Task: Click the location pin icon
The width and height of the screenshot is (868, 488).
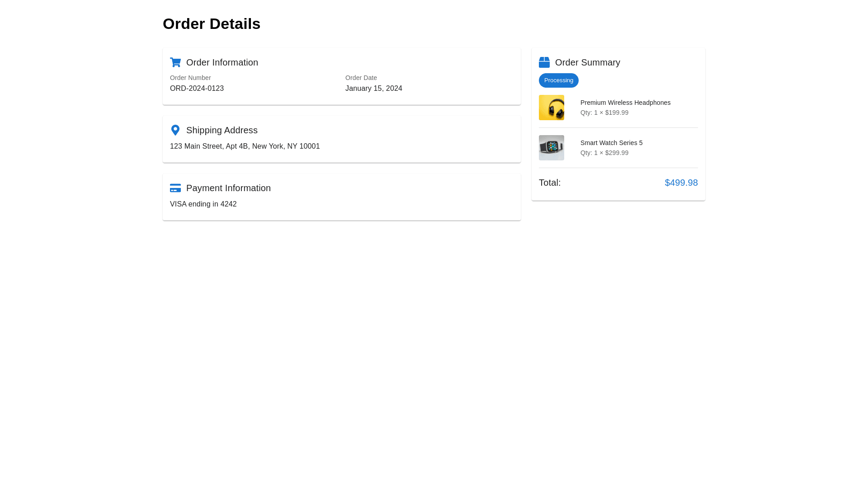Action: [x=175, y=130]
